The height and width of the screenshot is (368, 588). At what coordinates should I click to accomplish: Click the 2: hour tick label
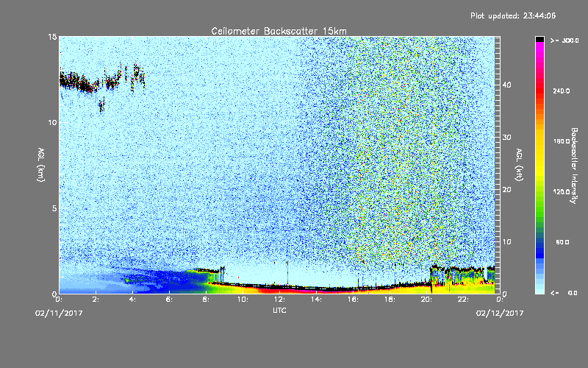click(x=96, y=300)
